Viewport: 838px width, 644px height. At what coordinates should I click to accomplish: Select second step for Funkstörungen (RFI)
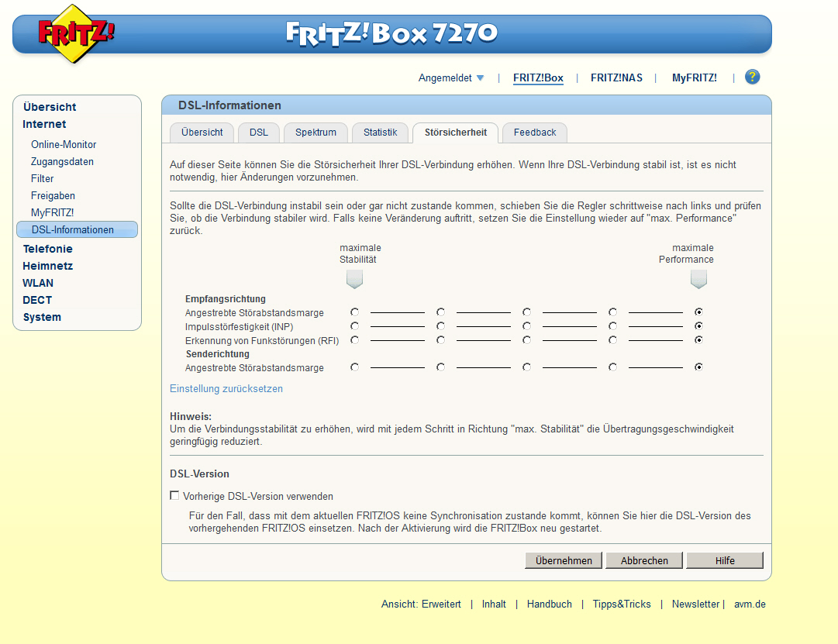(x=440, y=340)
